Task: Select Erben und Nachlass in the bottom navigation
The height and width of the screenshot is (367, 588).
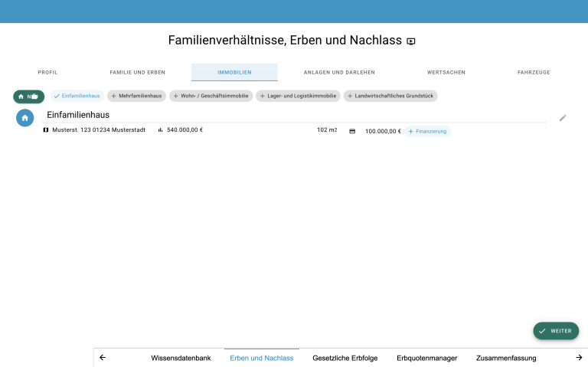Action: coord(262,358)
